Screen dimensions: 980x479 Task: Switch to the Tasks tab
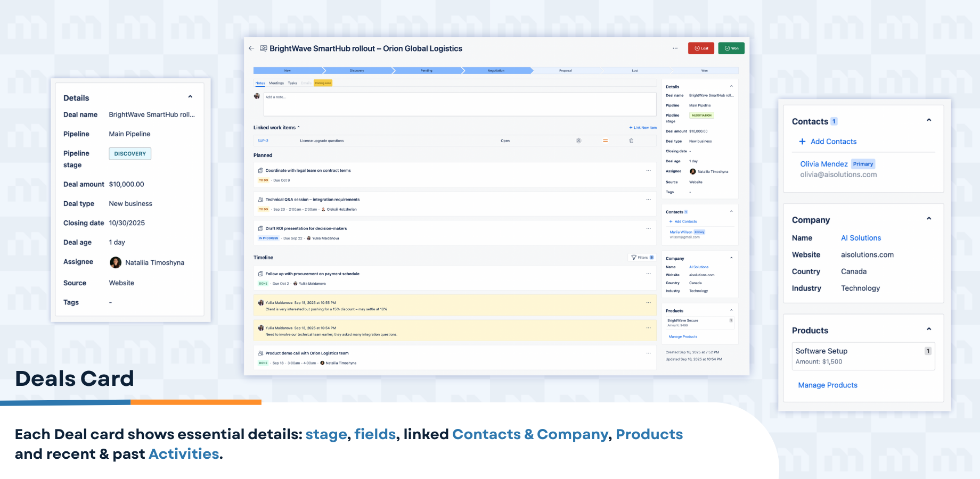292,83
